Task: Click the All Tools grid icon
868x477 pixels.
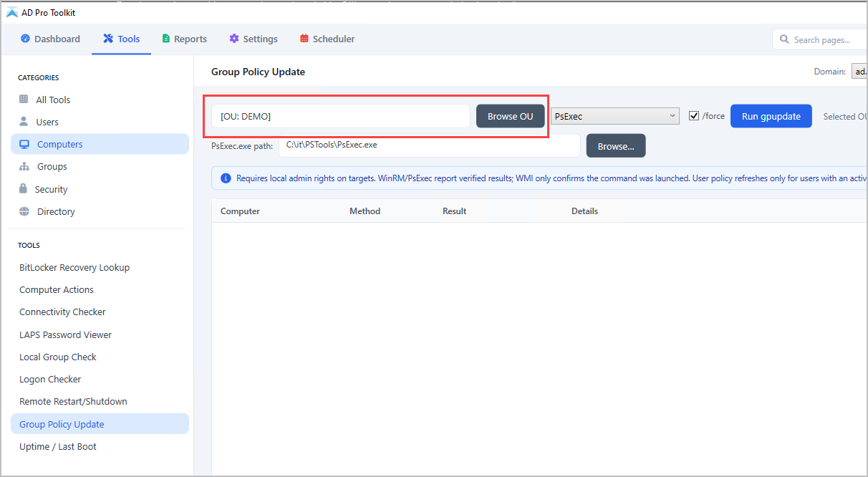Action: (24, 100)
